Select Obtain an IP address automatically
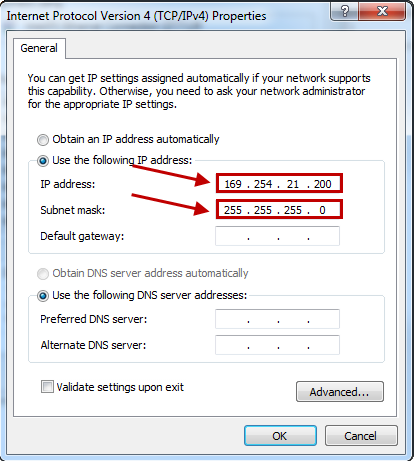The image size is (414, 461). coord(43,140)
